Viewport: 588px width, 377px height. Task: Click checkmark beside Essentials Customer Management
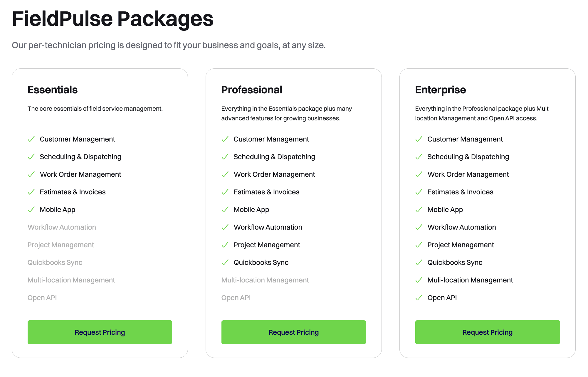[x=31, y=139]
